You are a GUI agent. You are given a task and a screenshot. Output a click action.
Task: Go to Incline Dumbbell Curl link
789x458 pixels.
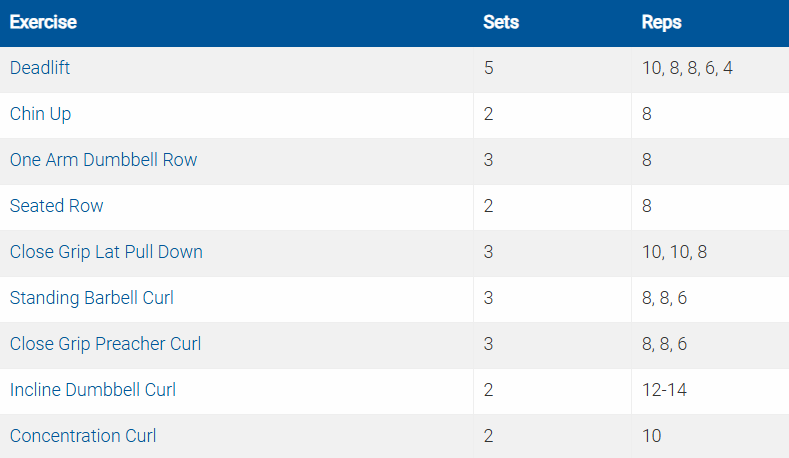pyautogui.click(x=93, y=391)
